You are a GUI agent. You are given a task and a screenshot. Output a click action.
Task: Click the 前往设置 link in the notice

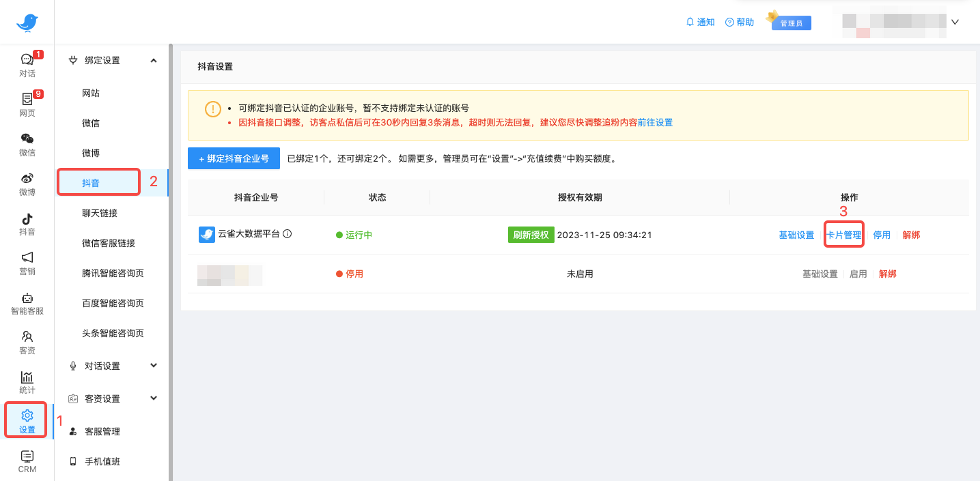(x=653, y=122)
